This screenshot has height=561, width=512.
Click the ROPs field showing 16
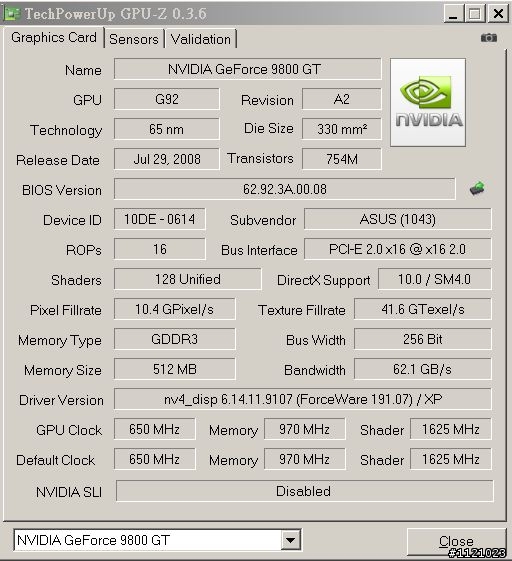[160, 249]
